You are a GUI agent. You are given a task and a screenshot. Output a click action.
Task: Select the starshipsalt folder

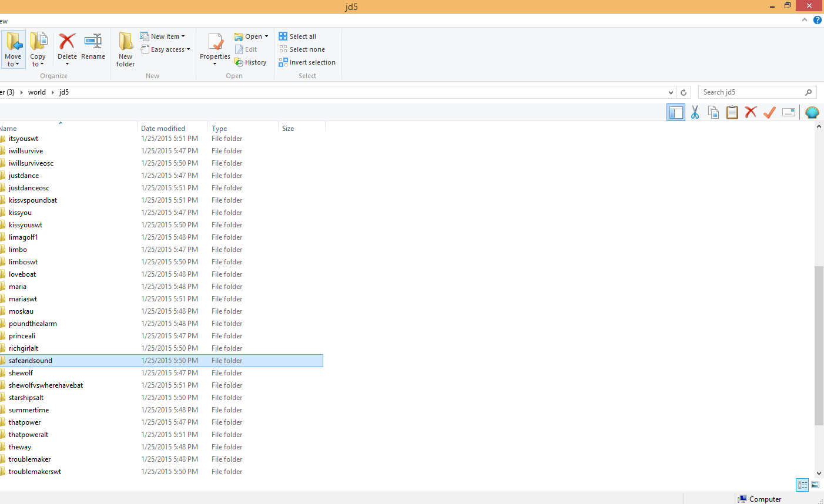coord(26,398)
